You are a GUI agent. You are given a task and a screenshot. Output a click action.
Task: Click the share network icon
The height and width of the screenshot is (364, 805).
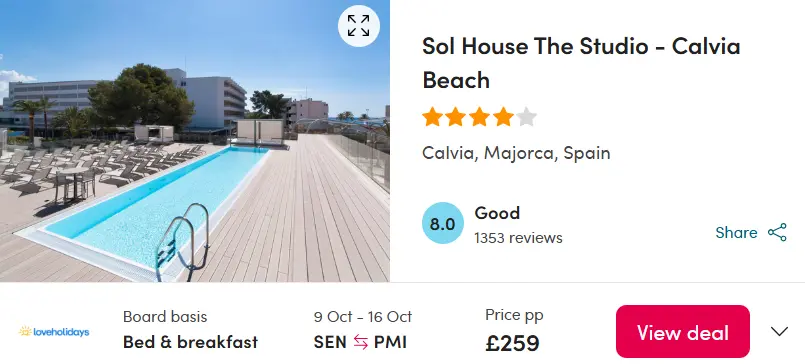point(777,233)
